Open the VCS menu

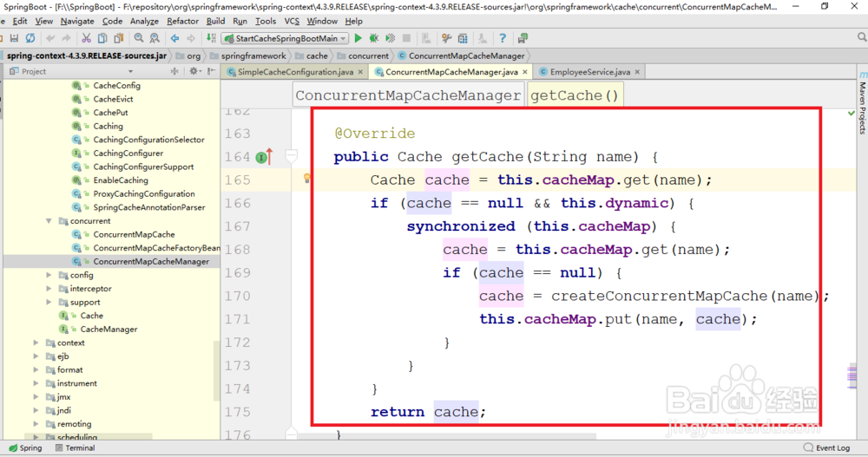tap(292, 21)
